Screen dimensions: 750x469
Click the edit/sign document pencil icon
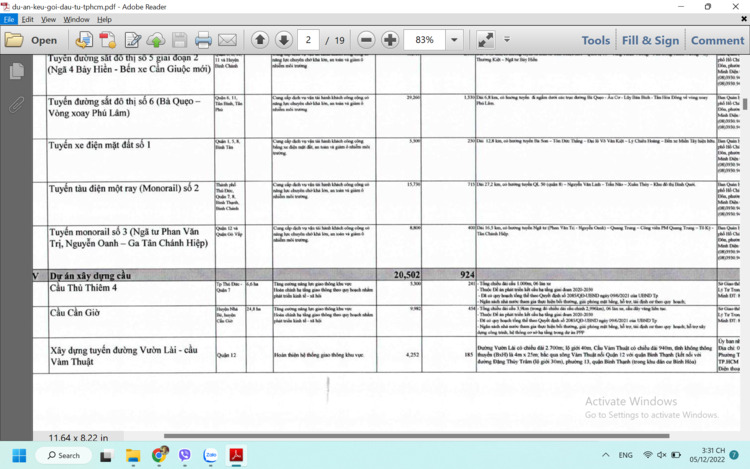132,40
